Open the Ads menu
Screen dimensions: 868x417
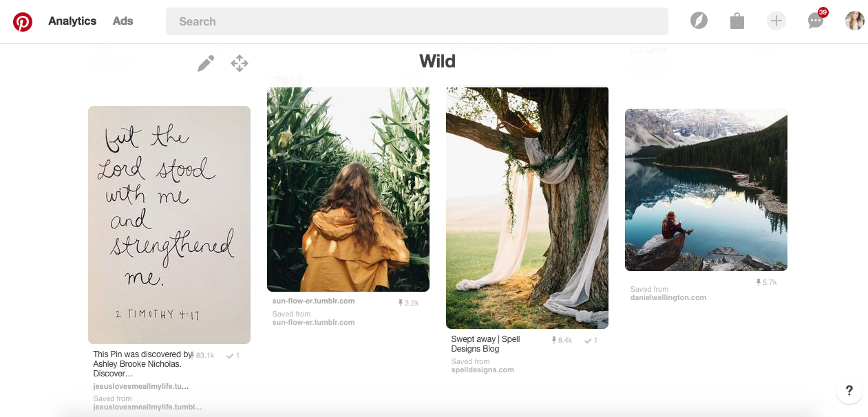click(123, 21)
